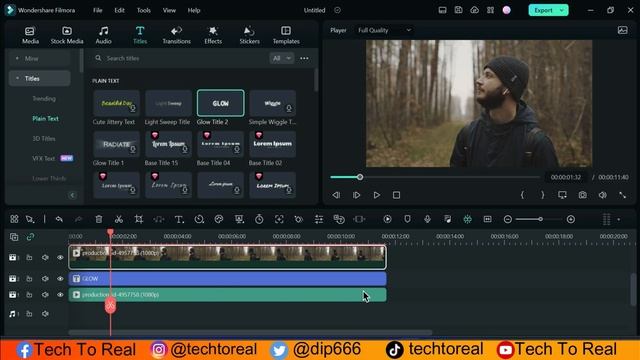640x360 pixels.
Task: Set the mark in point
Action: [522, 195]
